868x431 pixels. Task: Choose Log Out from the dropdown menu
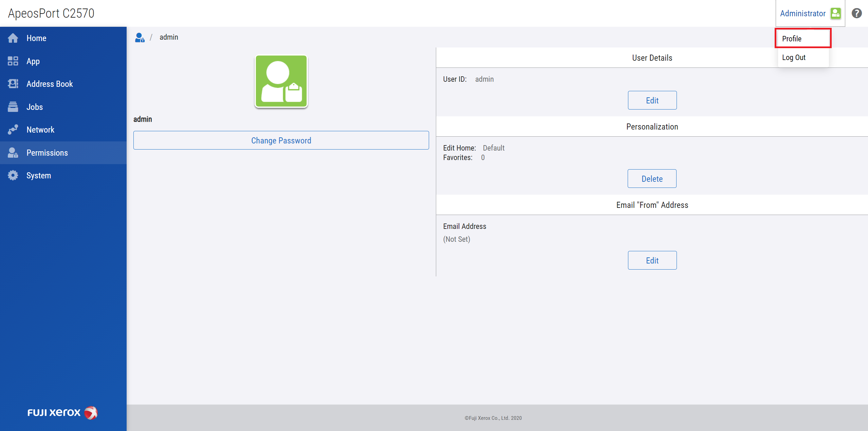pyautogui.click(x=794, y=57)
